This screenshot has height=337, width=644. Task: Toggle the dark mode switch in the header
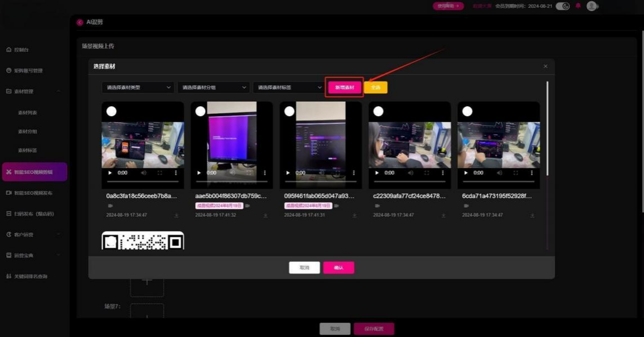[562, 6]
